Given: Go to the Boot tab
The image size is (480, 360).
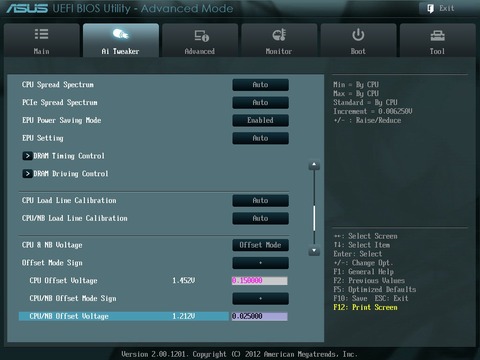Looking at the screenshot, I should coord(358,41).
